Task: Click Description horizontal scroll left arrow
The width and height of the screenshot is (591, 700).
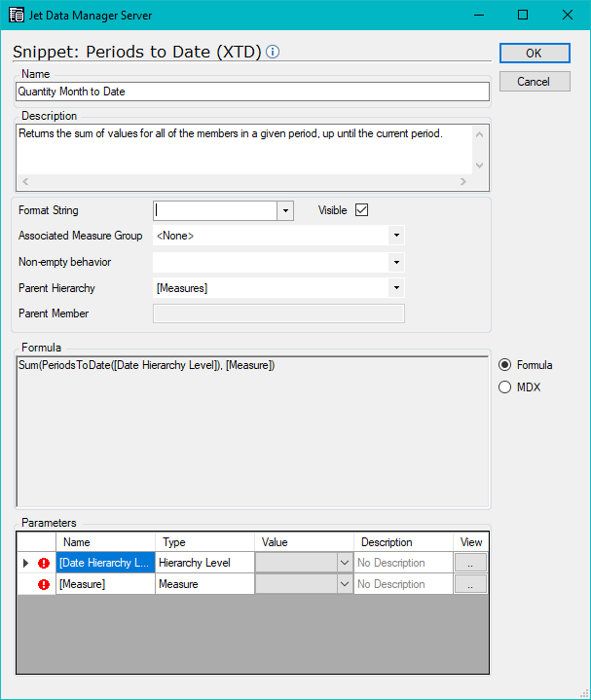Action: pos(25,181)
